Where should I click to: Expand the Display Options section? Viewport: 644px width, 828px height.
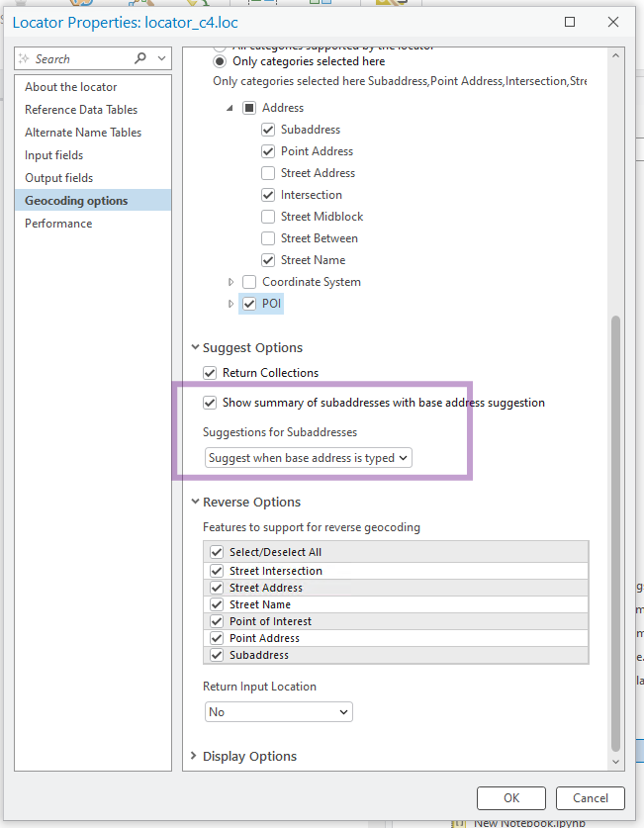(194, 757)
